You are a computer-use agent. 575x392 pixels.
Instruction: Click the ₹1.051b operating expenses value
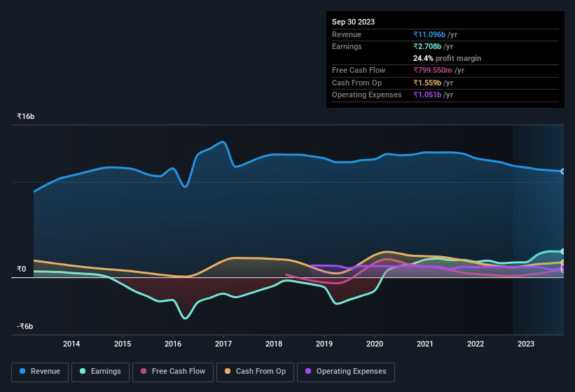427,95
